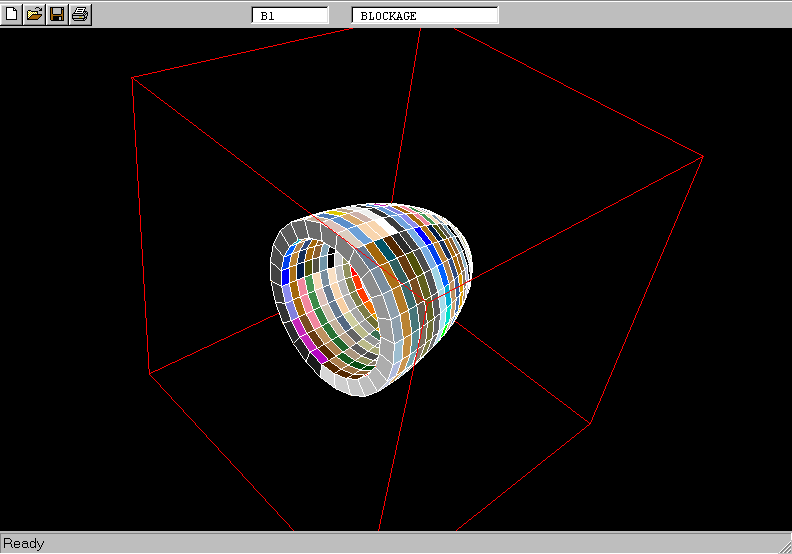This screenshot has height=554, width=792.
Task: Select the magenta cell on the mesh
Action: click(x=319, y=354)
